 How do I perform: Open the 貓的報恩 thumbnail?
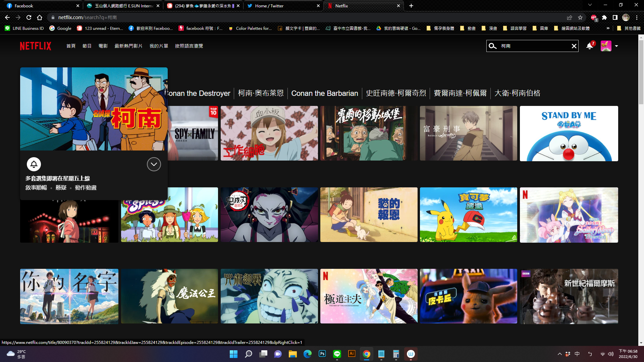tap(369, 215)
